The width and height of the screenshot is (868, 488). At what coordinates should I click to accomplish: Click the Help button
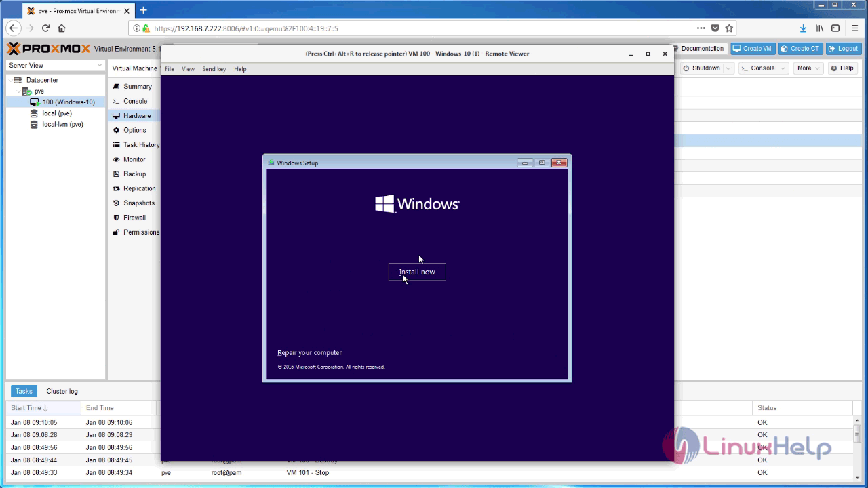click(x=842, y=68)
